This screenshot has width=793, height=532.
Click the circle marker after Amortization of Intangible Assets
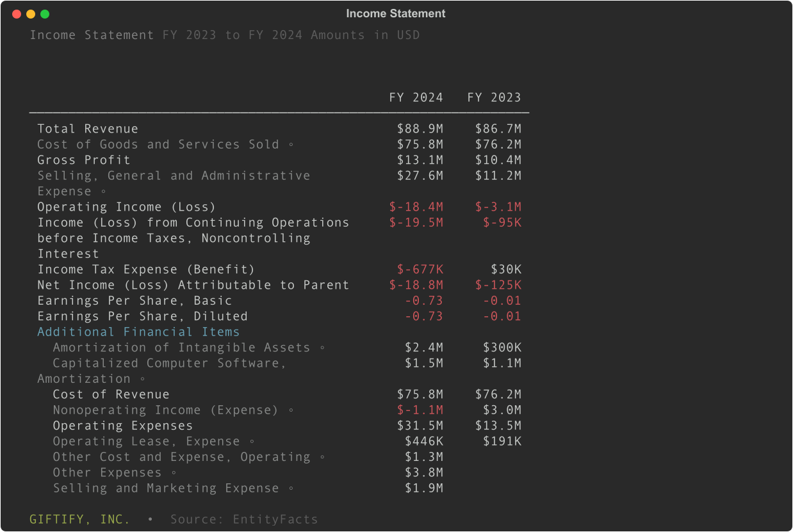point(322,348)
